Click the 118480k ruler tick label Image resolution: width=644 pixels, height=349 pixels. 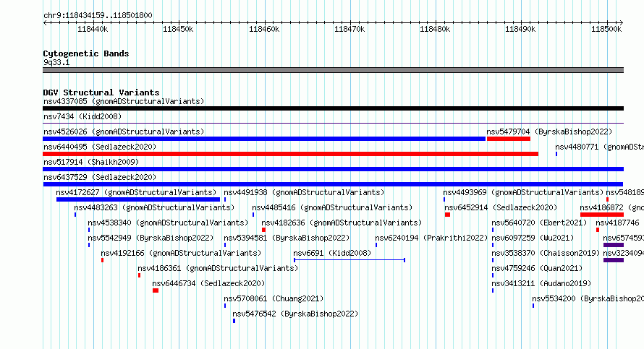[435, 30]
